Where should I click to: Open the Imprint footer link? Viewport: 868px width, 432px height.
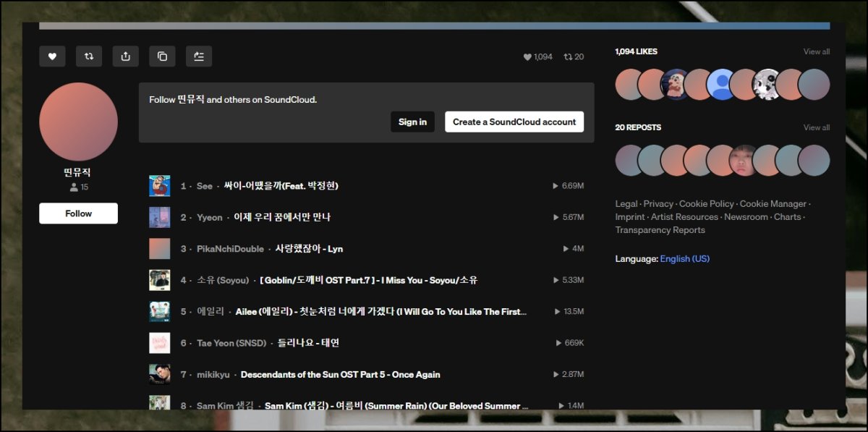(630, 217)
